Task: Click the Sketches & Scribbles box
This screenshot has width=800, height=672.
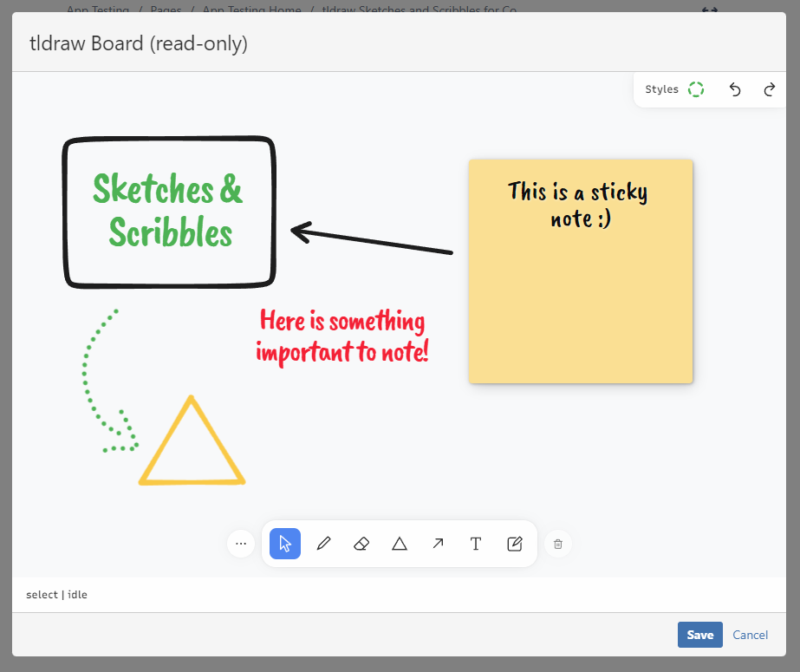Action: (169, 211)
